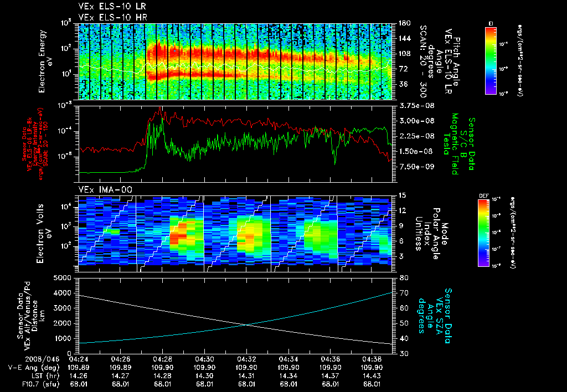Click the LST value 14.28
This screenshot has height=392, width=567.
point(162,376)
